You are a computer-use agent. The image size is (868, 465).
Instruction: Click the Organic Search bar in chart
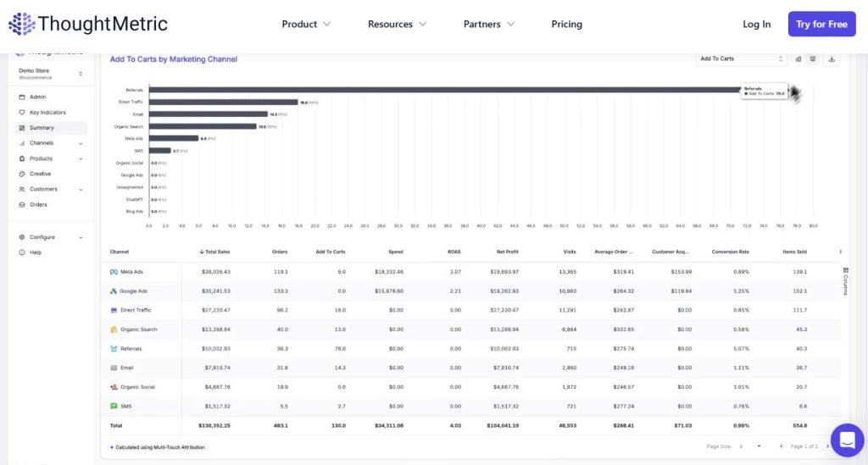point(203,126)
